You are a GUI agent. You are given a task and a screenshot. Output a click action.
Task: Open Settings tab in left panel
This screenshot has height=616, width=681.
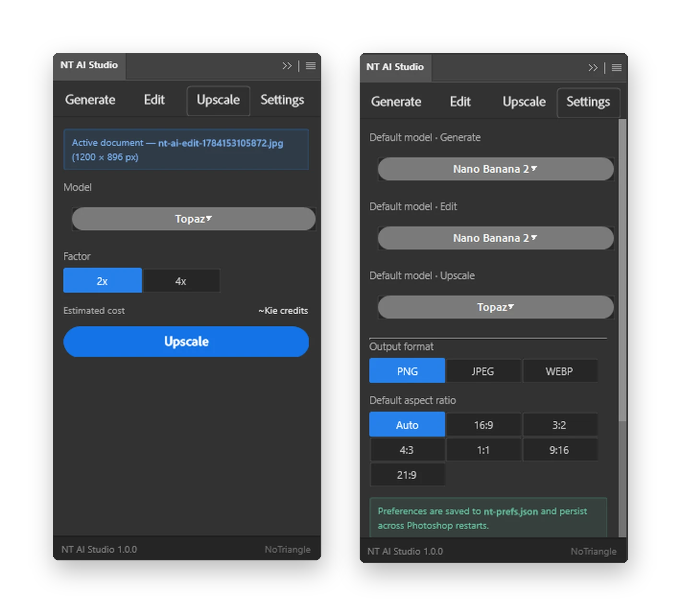[282, 100]
